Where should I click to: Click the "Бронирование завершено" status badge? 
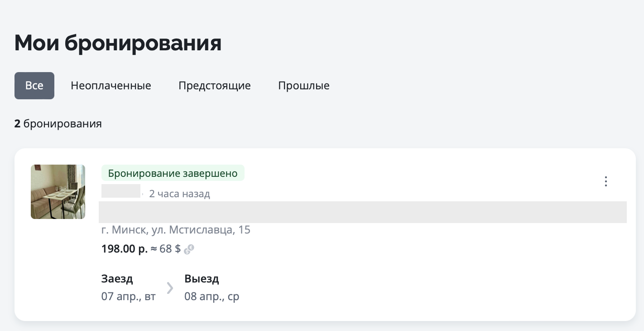[173, 173]
